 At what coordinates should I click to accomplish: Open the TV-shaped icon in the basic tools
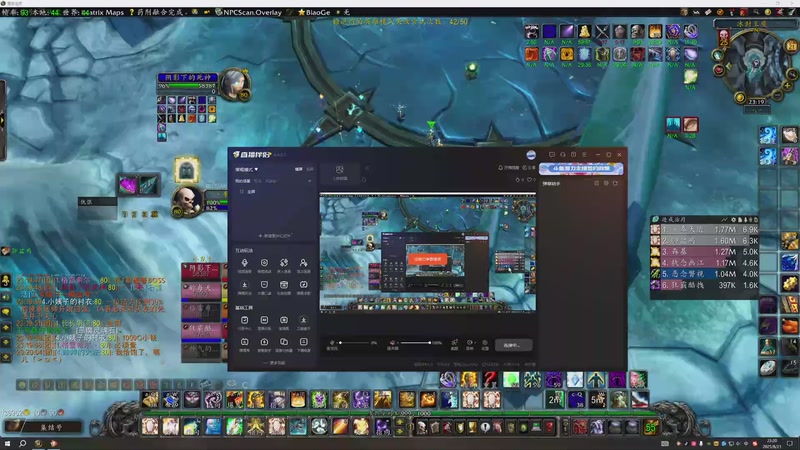(284, 322)
